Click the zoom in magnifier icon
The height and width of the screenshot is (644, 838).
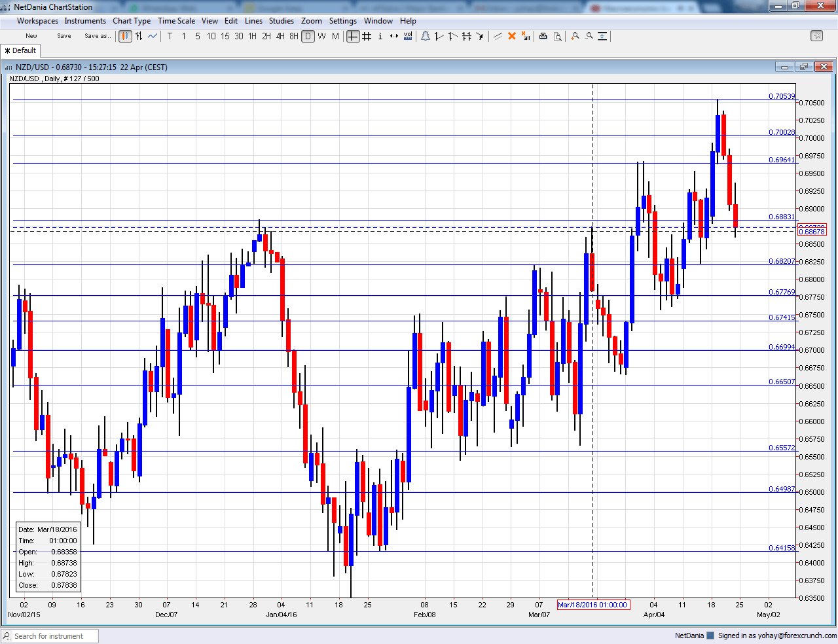pos(575,37)
